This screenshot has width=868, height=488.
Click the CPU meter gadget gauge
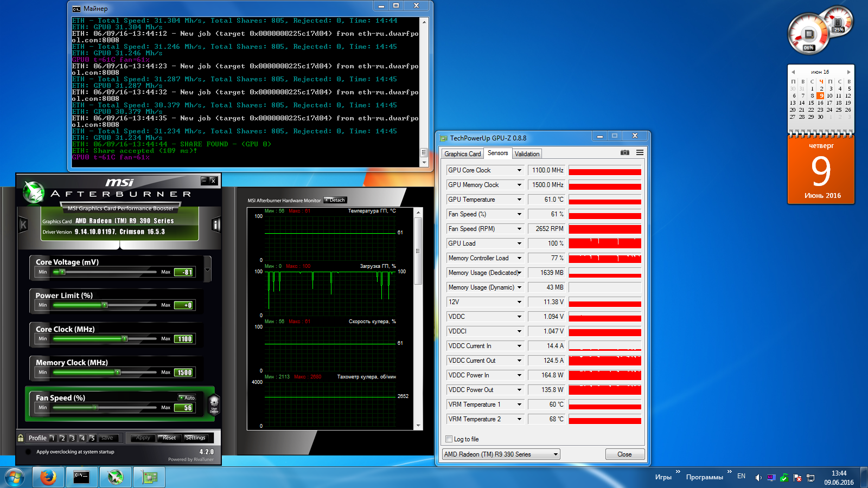[809, 34]
